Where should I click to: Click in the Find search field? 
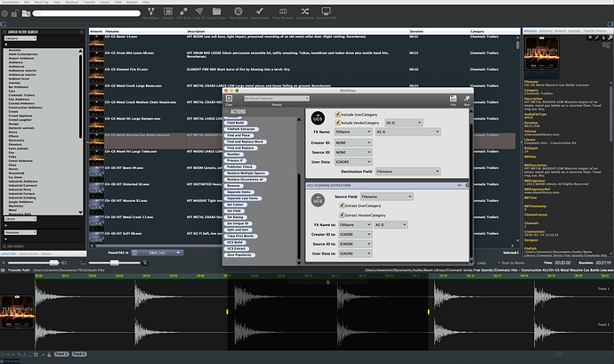point(86,13)
